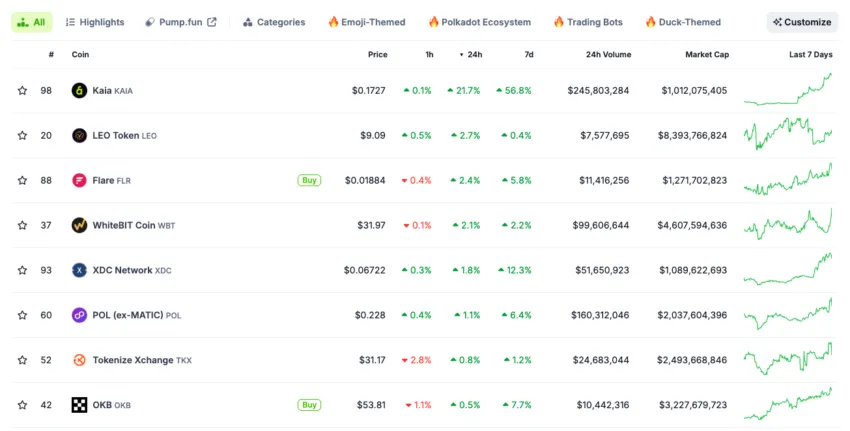Click the LEO Token logo icon
Screen dimensions: 850x431
[x=79, y=136]
